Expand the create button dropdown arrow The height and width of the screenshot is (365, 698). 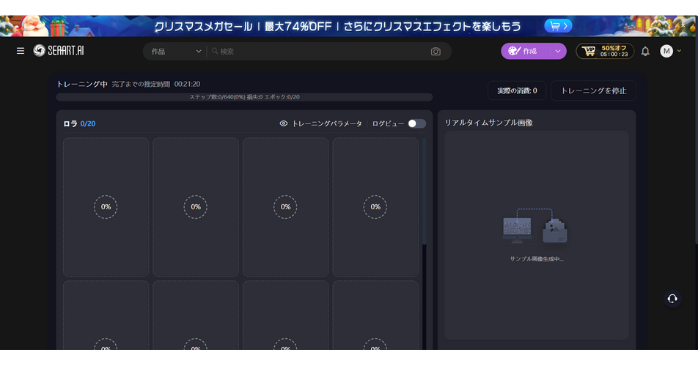(x=558, y=51)
